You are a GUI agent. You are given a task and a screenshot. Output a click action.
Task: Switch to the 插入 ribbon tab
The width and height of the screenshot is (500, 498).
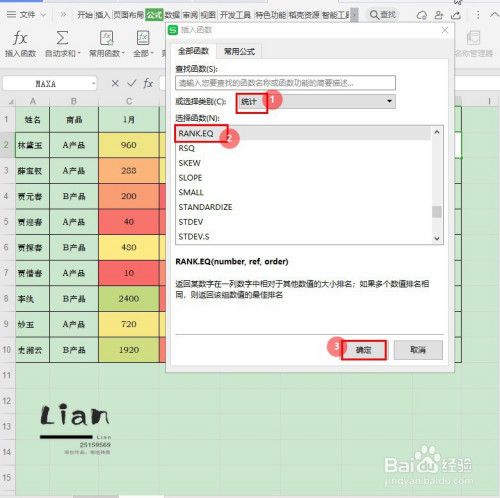point(102,15)
